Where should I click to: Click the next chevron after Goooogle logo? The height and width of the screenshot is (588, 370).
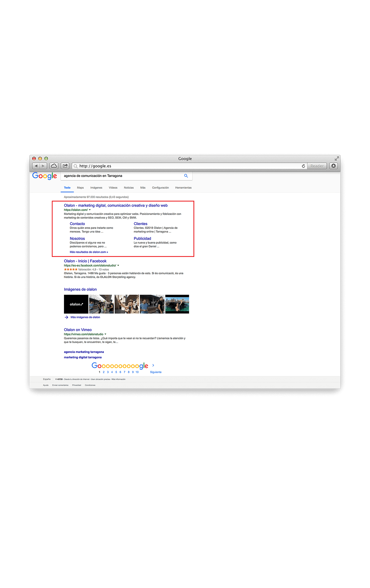153,365
